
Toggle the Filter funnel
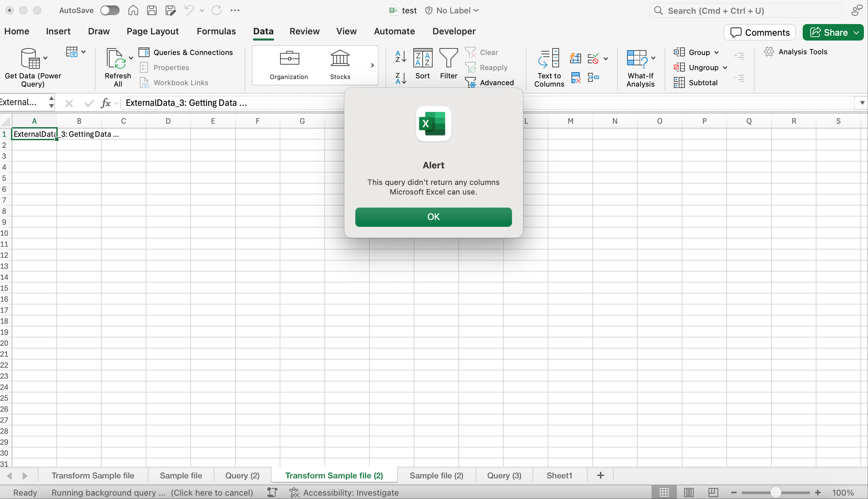coord(449,64)
